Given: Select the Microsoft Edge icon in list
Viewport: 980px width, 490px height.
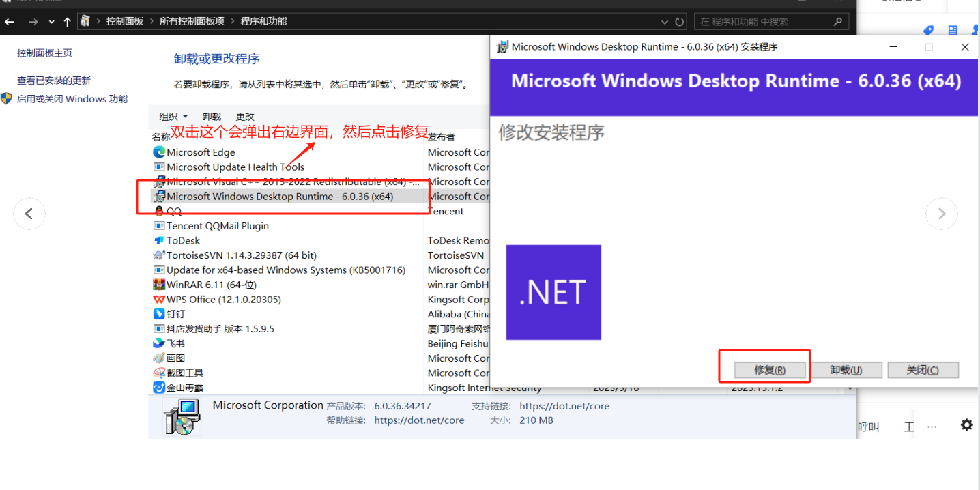Looking at the screenshot, I should pos(159,152).
